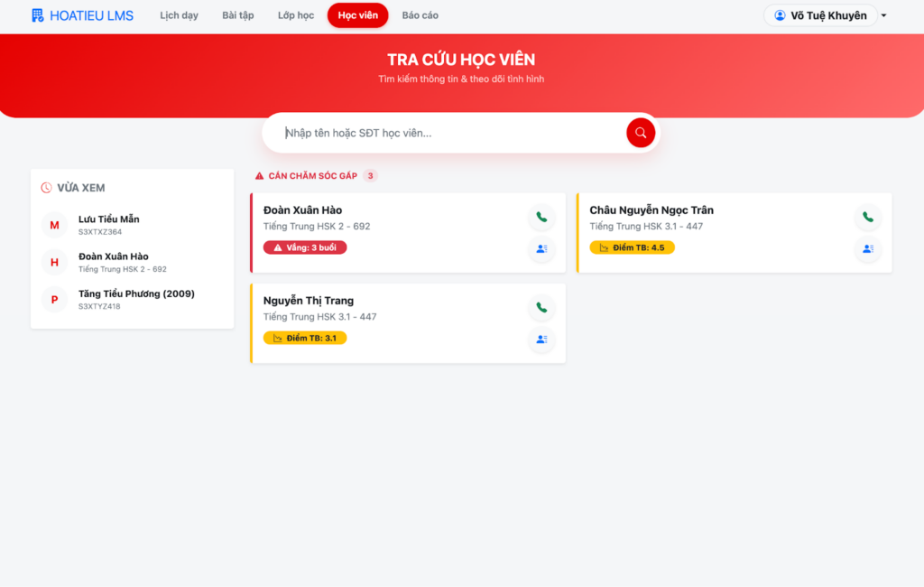Expand the Võ Tuệ Khuyên user dropdown

click(883, 15)
